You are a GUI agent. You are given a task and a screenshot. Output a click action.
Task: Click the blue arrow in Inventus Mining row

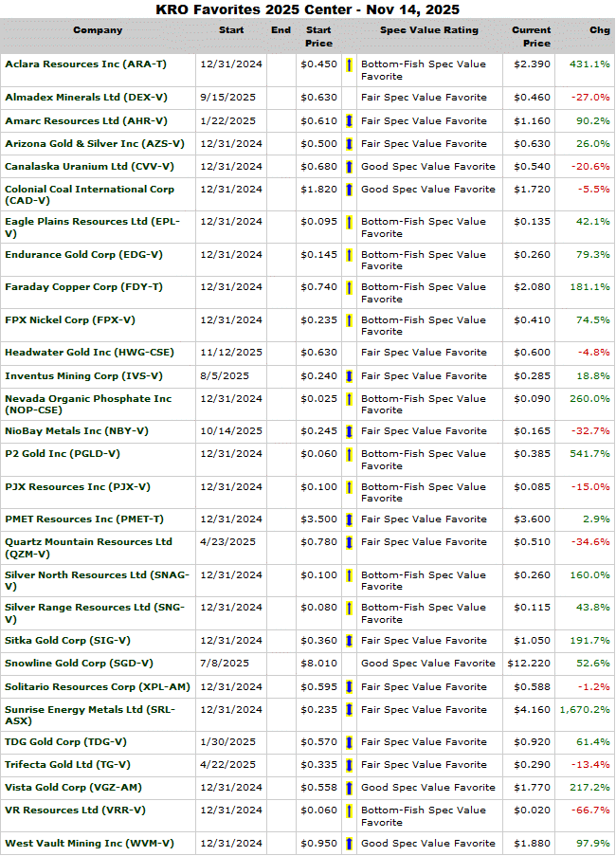349,376
